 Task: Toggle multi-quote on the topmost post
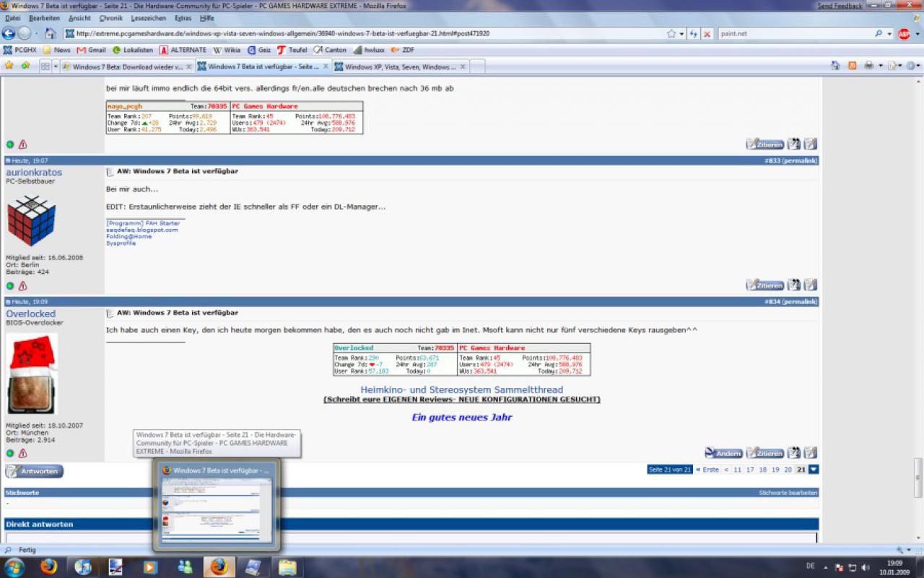(794, 144)
